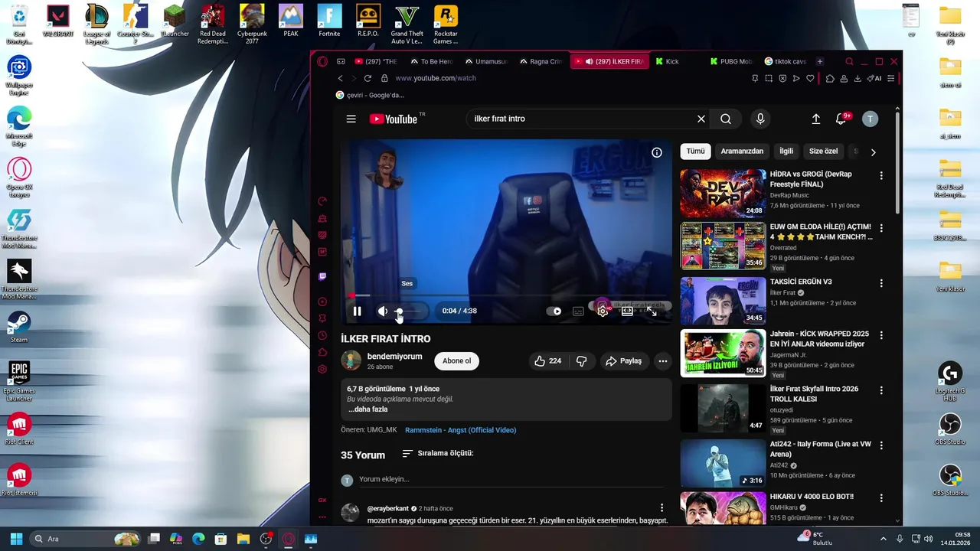Viewport: 980px width, 551px height.
Task: Open options for @erayberkant's comment
Action: (x=661, y=508)
